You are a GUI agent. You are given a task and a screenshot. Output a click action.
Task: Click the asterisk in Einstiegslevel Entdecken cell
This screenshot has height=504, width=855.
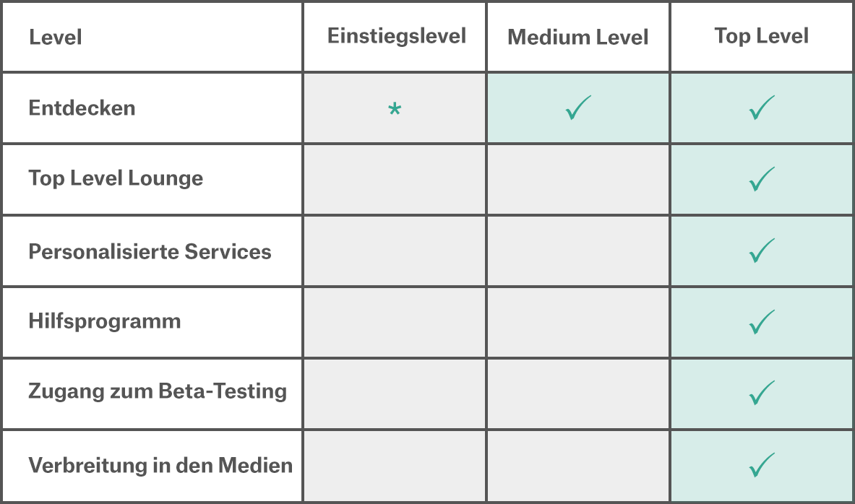click(395, 109)
